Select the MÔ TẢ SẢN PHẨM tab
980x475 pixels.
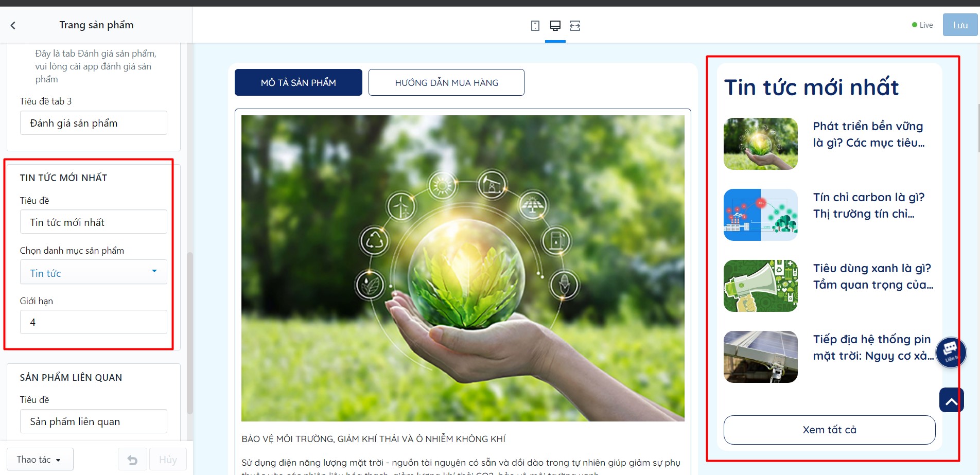(299, 82)
